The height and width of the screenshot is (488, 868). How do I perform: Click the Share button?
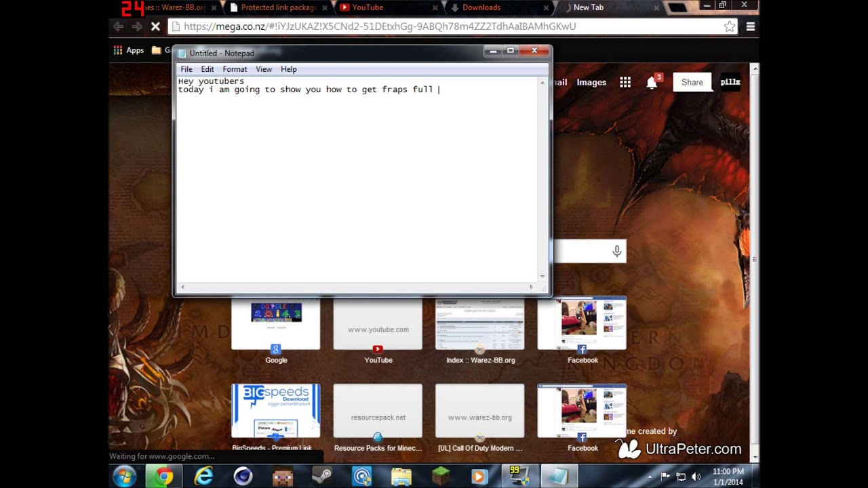click(x=692, y=82)
